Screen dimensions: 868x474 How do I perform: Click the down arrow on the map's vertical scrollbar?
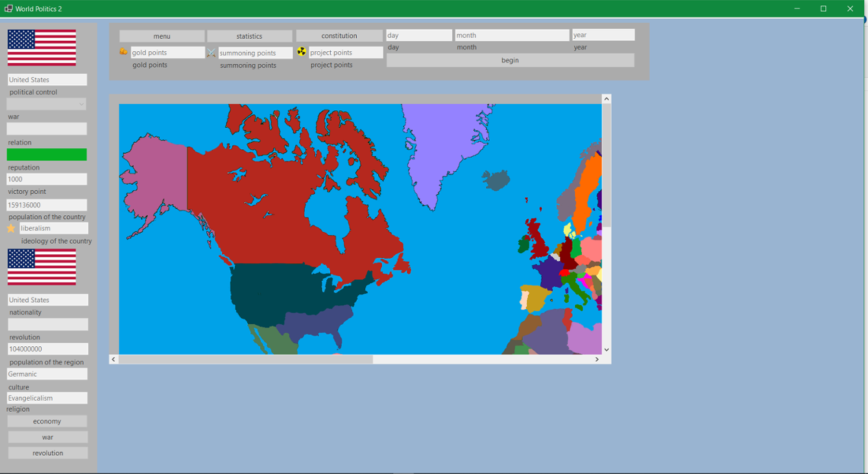[606, 349]
